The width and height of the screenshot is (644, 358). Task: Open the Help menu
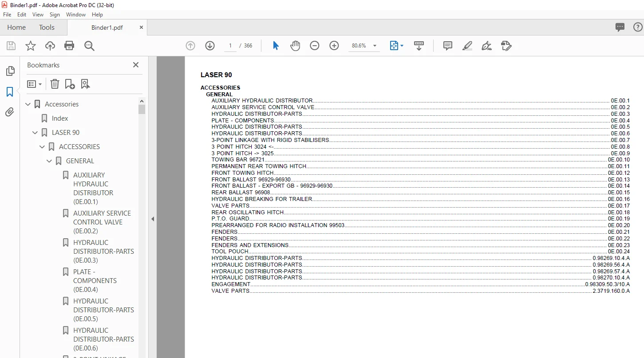tap(97, 15)
